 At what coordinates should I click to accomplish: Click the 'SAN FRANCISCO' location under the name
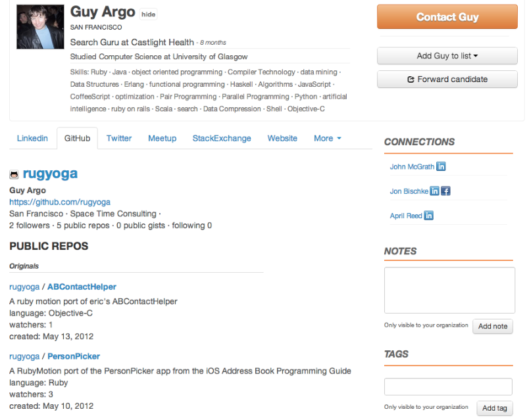(96, 27)
